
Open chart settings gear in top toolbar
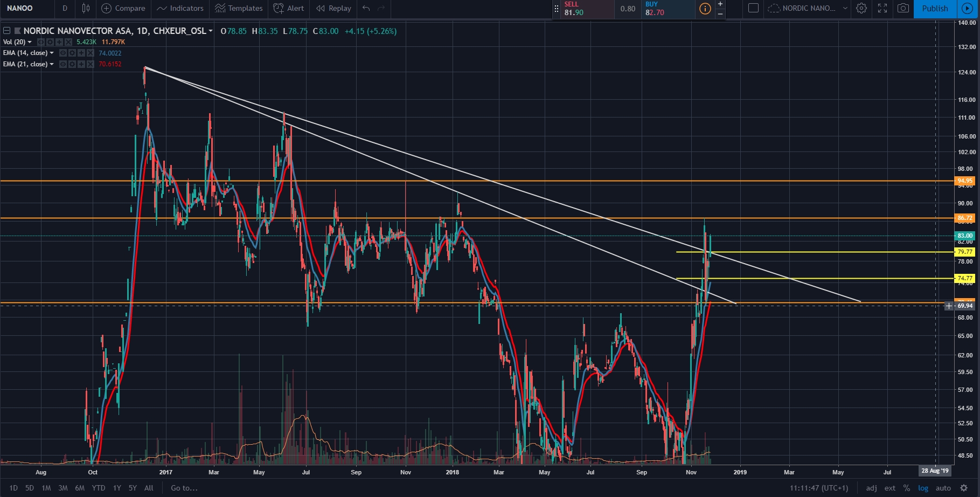click(x=861, y=8)
